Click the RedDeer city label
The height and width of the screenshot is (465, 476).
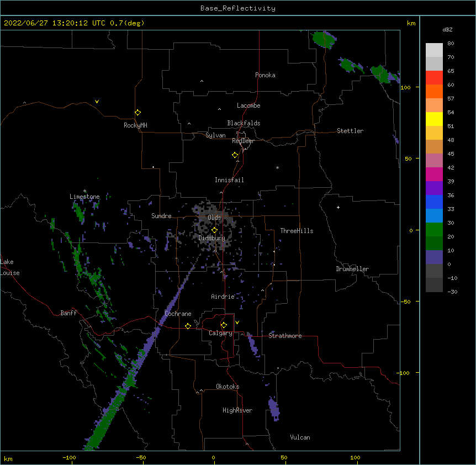[x=243, y=141]
